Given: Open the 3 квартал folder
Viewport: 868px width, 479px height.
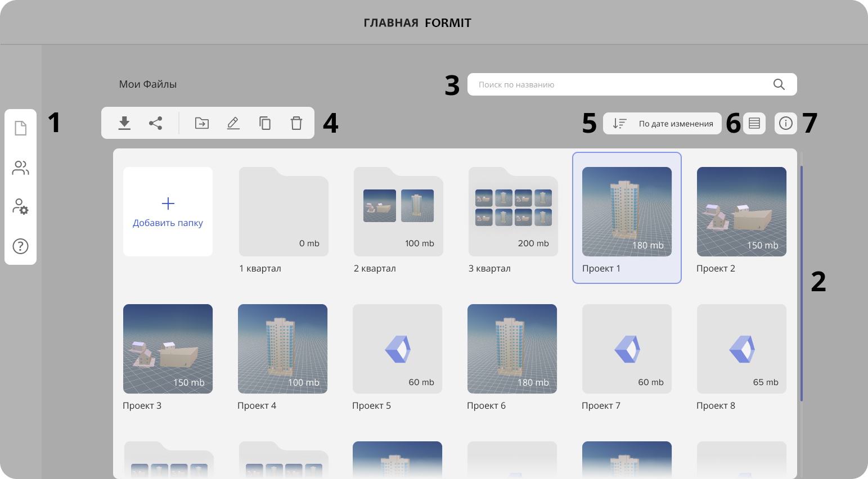Looking at the screenshot, I should pos(513,211).
